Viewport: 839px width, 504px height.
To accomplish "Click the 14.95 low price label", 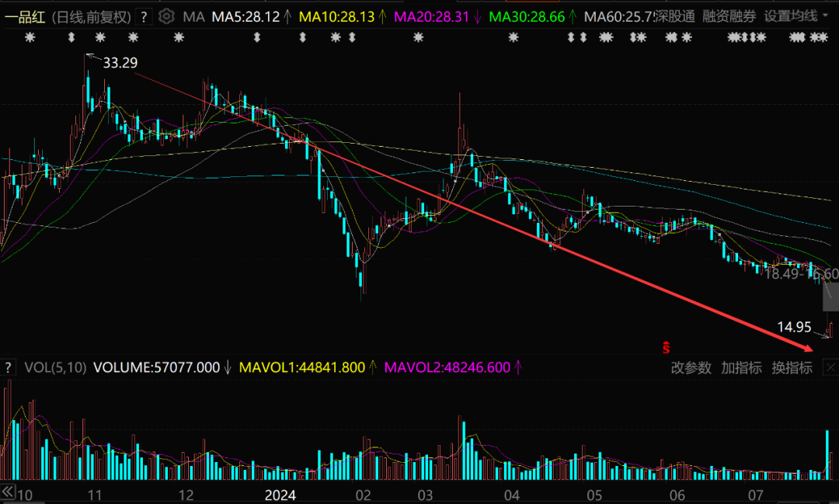I will 794,327.
